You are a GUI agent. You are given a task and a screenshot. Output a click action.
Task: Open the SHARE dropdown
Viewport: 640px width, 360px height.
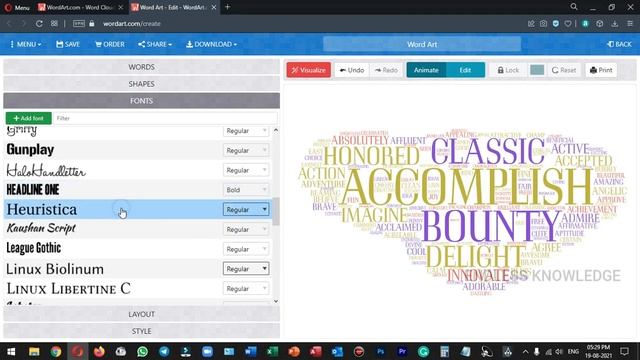pyautogui.click(x=155, y=44)
